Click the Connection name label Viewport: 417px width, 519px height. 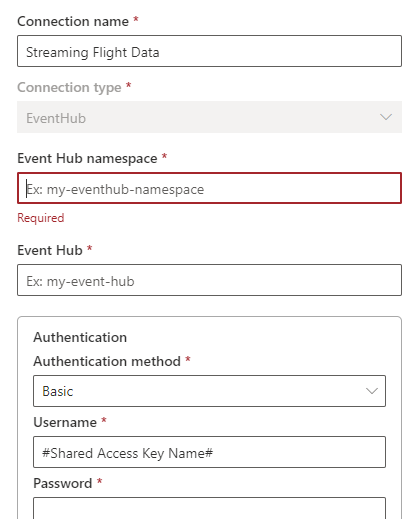tap(73, 21)
